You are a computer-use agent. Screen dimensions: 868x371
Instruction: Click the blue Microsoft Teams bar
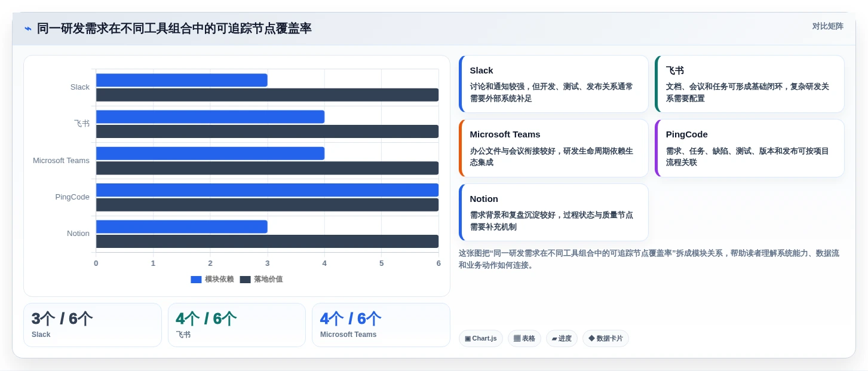(210, 154)
